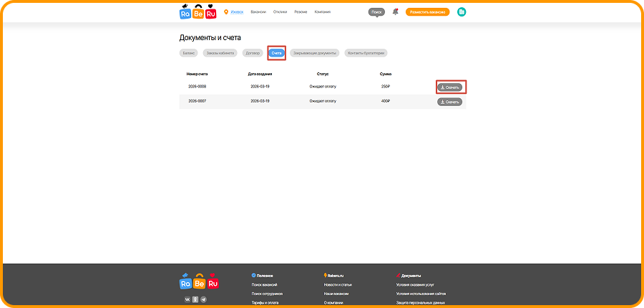
Task: Click the orange location pin icon
Action: click(x=226, y=12)
